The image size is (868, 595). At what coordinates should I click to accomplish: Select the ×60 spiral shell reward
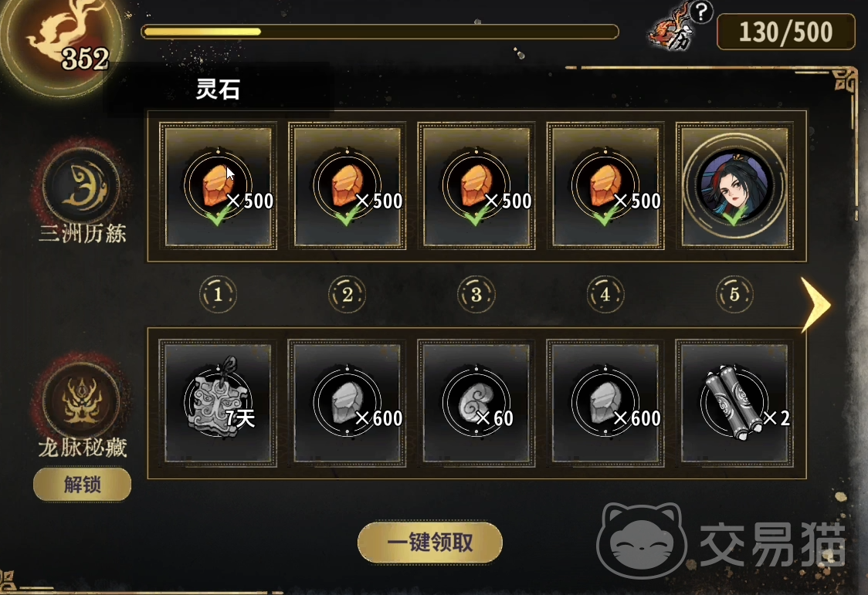pos(476,403)
